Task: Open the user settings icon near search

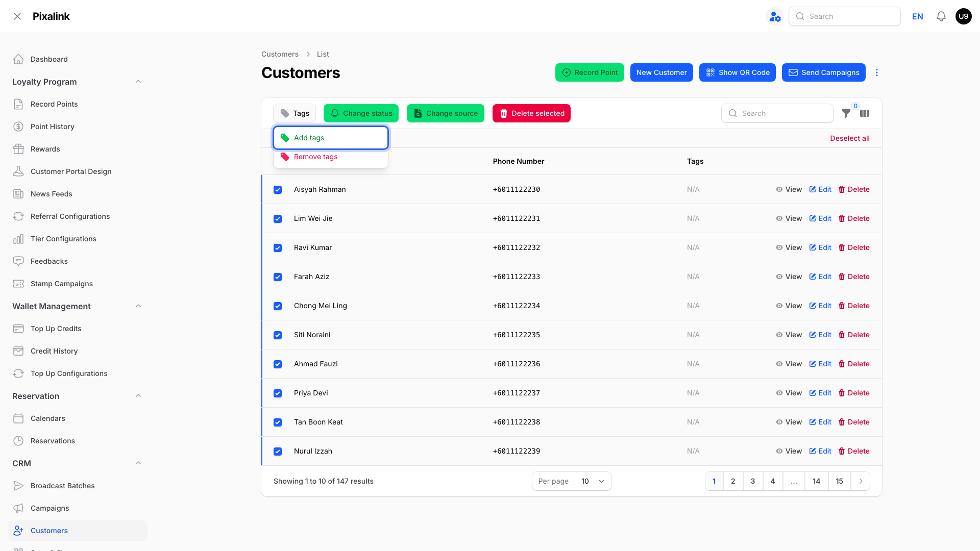Action: (775, 16)
